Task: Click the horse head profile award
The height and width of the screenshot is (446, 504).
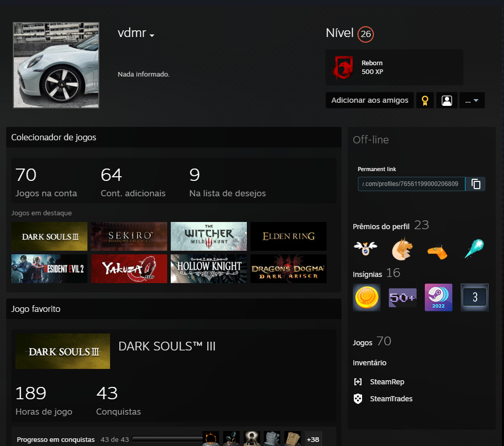Action: pyautogui.click(x=402, y=249)
